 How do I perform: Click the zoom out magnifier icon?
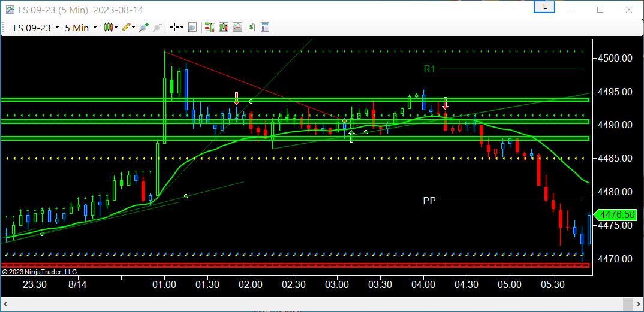157,28
